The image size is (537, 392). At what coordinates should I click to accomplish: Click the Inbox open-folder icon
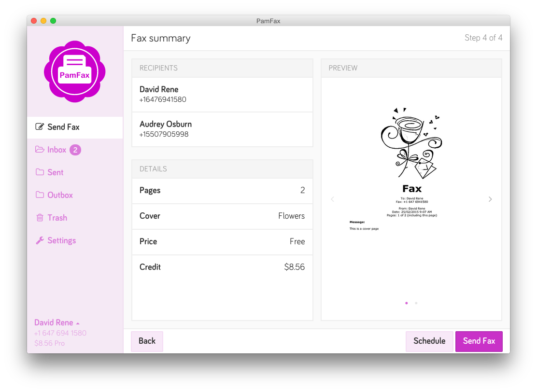point(40,150)
